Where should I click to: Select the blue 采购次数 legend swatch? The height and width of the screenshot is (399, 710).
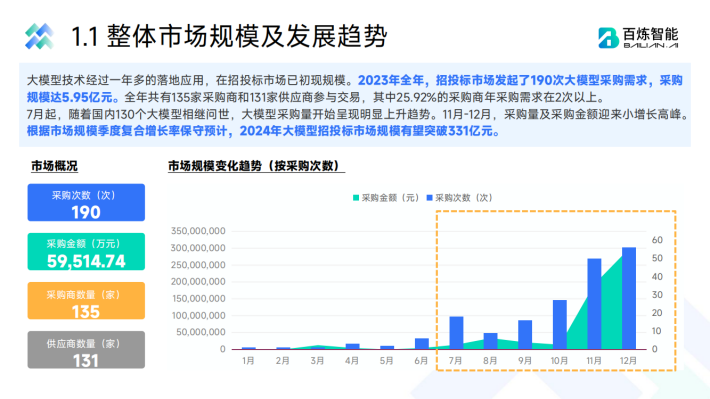click(x=430, y=198)
